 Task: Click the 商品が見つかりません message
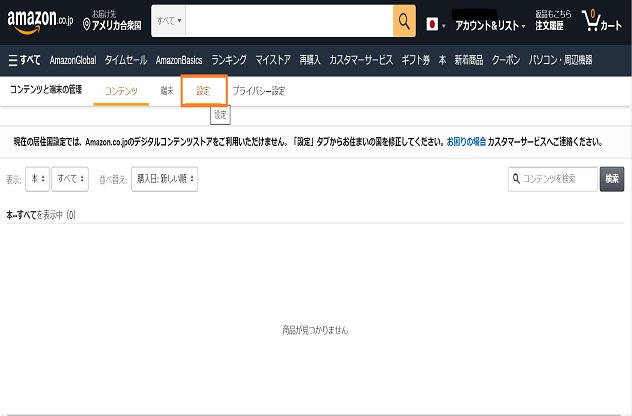pos(315,330)
